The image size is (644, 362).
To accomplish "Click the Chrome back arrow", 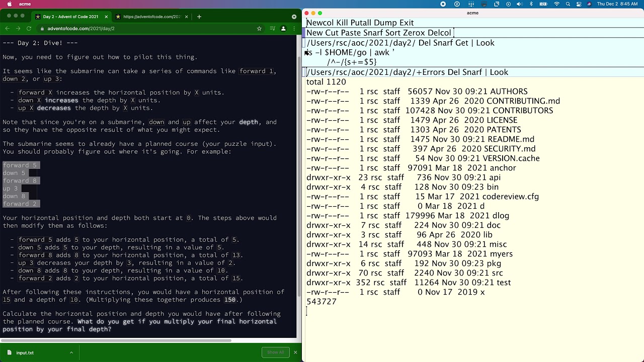I will [7, 29].
